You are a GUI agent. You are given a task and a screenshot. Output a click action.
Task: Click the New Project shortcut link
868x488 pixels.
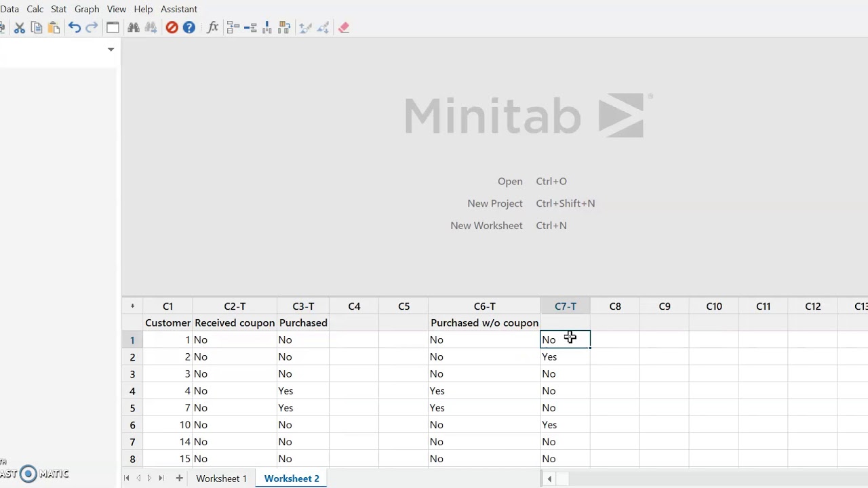(x=531, y=203)
